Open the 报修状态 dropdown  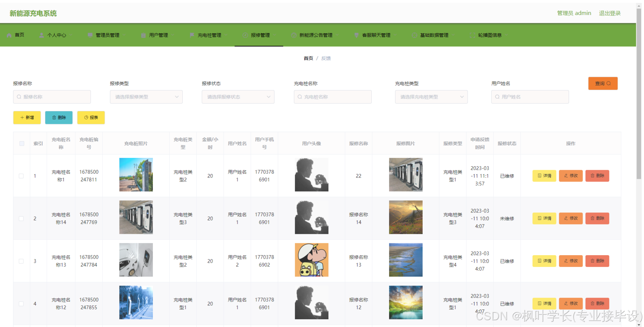click(x=238, y=97)
